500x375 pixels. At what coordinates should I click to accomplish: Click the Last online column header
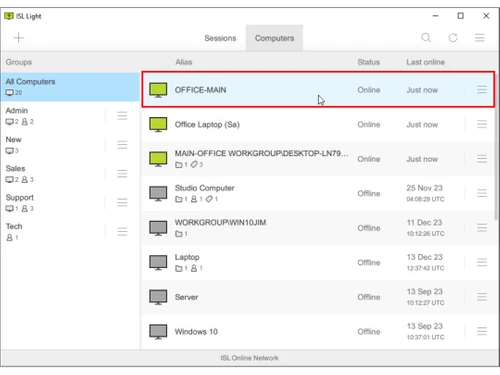tap(425, 62)
